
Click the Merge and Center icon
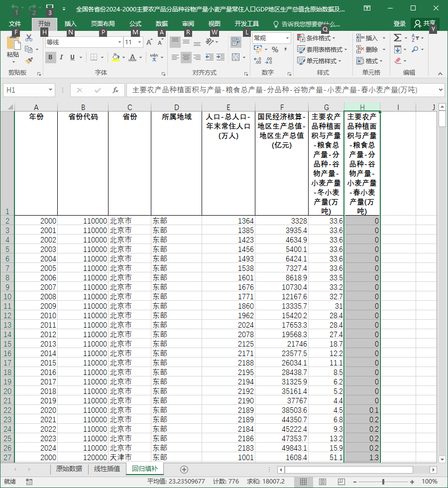236,57
